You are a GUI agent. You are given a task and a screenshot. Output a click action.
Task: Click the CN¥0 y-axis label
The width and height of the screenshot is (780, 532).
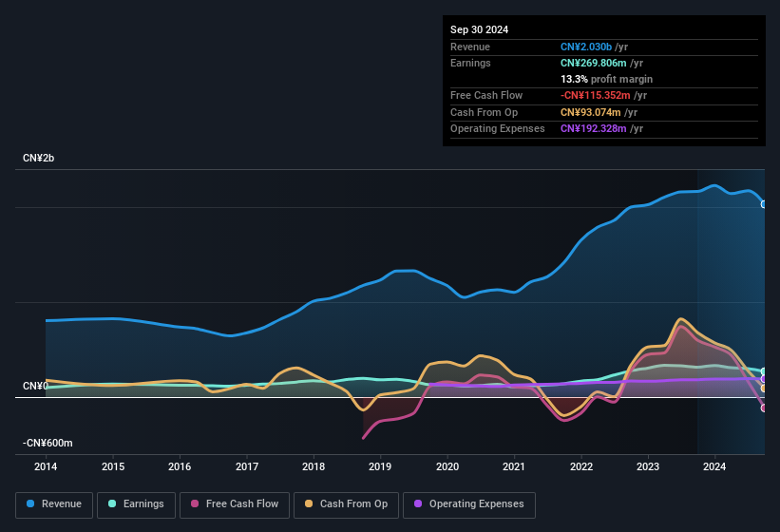coord(35,386)
